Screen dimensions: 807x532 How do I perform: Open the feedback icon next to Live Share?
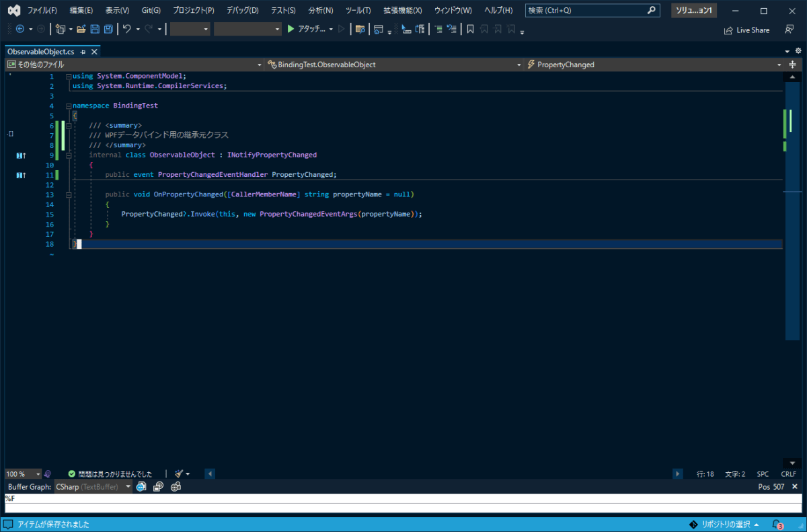pos(790,30)
